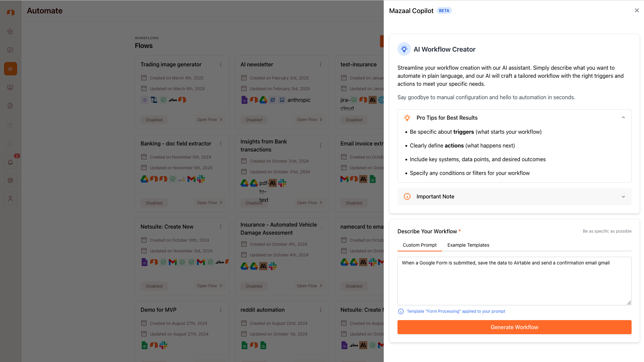The height and width of the screenshot is (362, 644).
Task: Switch to the Example Templates tab
Action: [x=468, y=245]
